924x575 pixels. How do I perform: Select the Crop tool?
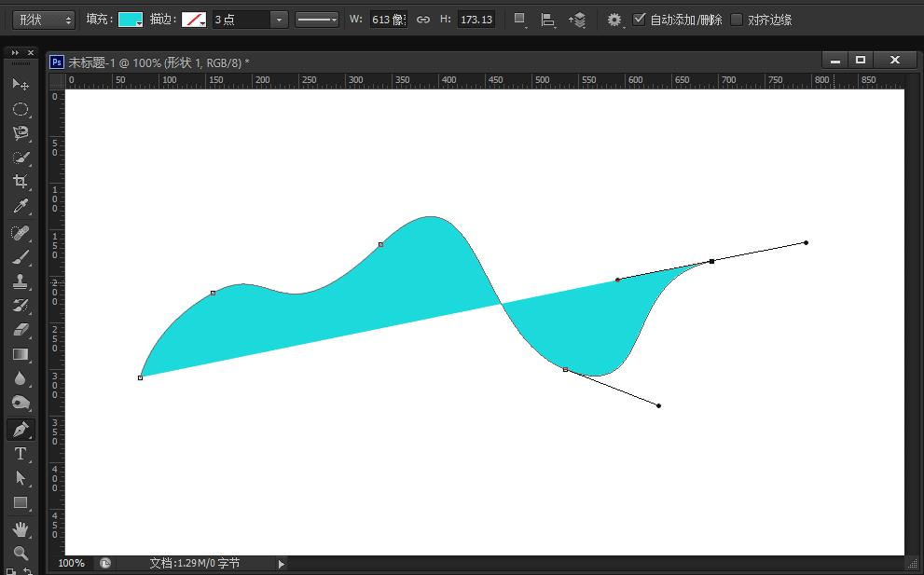[x=20, y=182]
